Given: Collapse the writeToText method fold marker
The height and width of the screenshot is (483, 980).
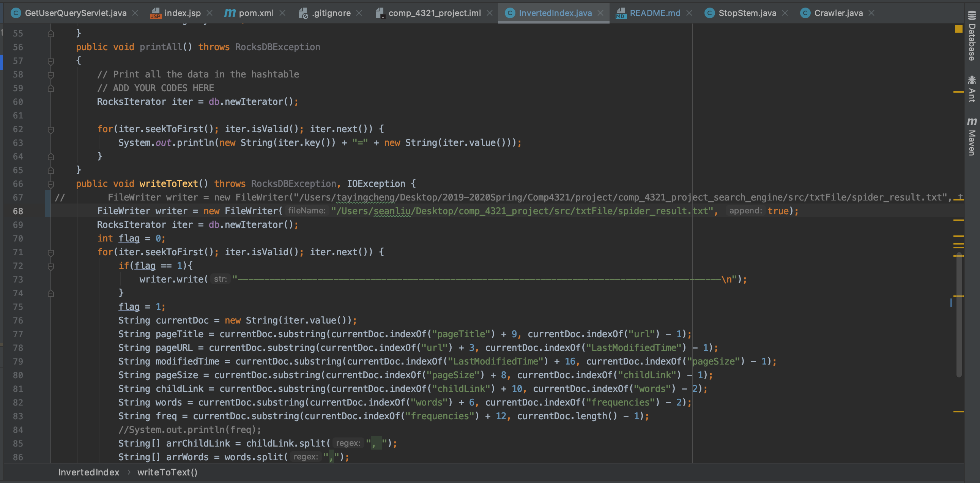Looking at the screenshot, I should [51, 184].
